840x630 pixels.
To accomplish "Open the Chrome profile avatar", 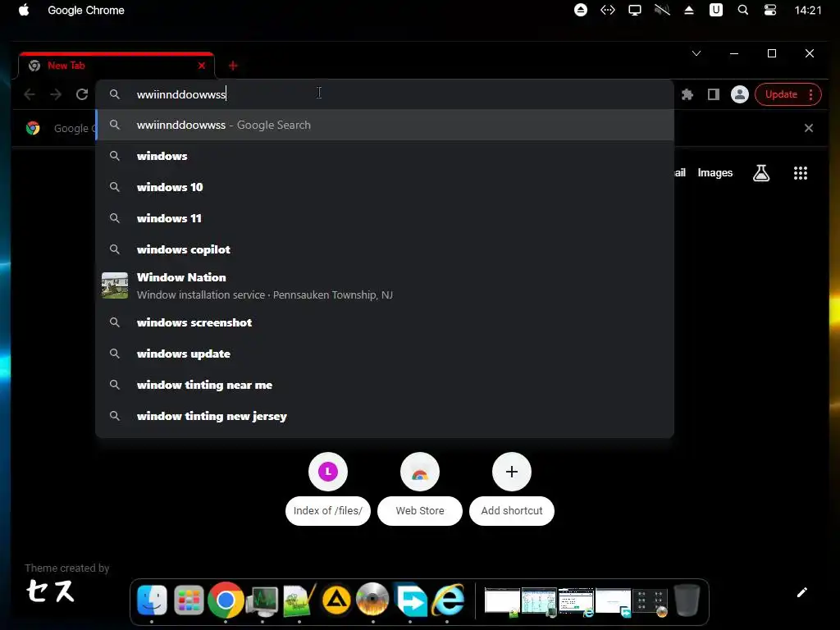I will pos(740,94).
